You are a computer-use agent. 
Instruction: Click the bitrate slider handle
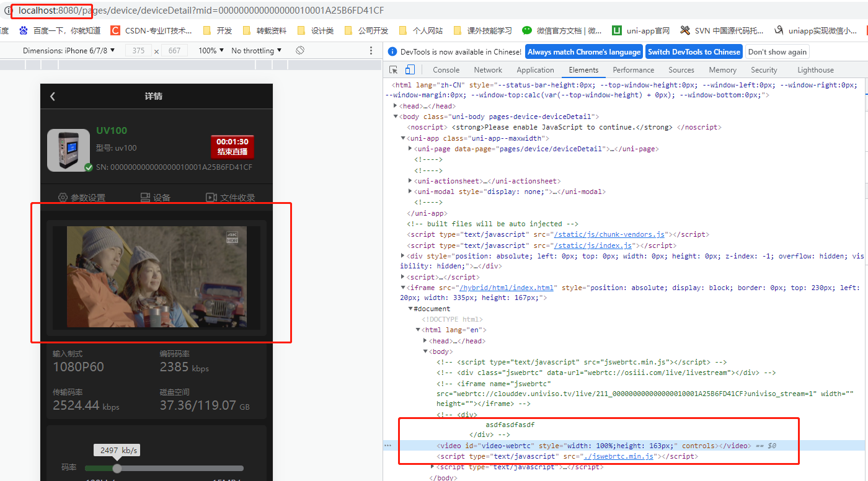117,469
